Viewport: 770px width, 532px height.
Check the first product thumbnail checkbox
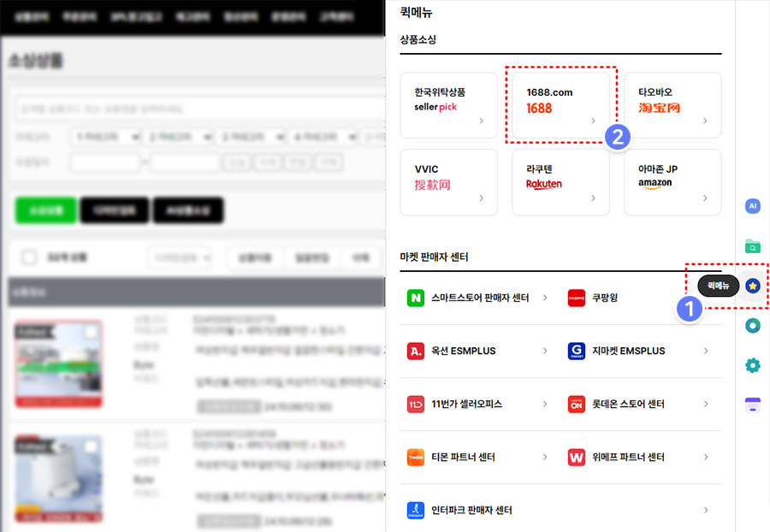[x=92, y=332]
